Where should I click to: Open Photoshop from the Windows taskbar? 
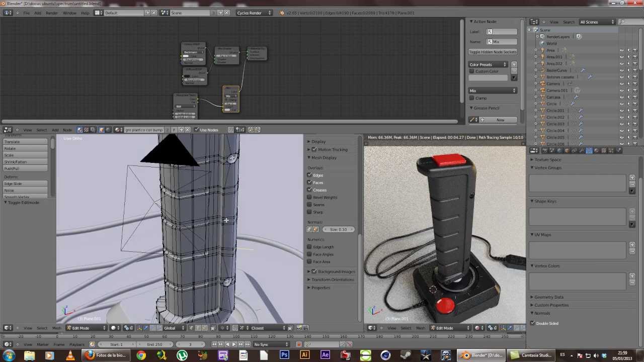pyautogui.click(x=284, y=355)
